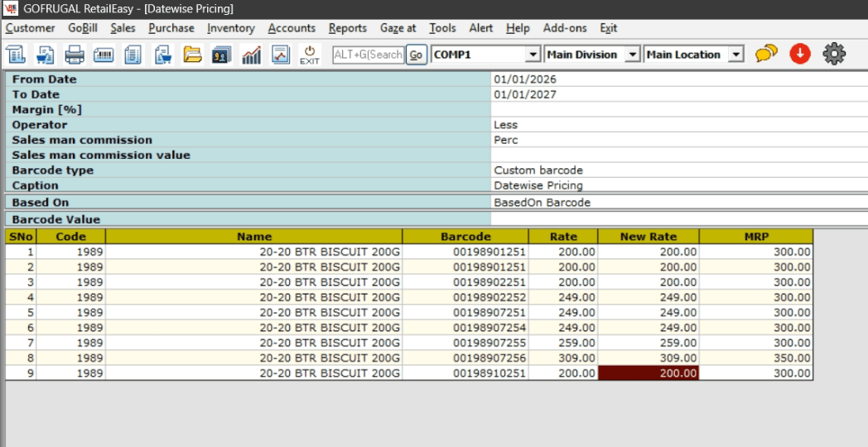Expand the Main Location dropdown

pos(736,55)
